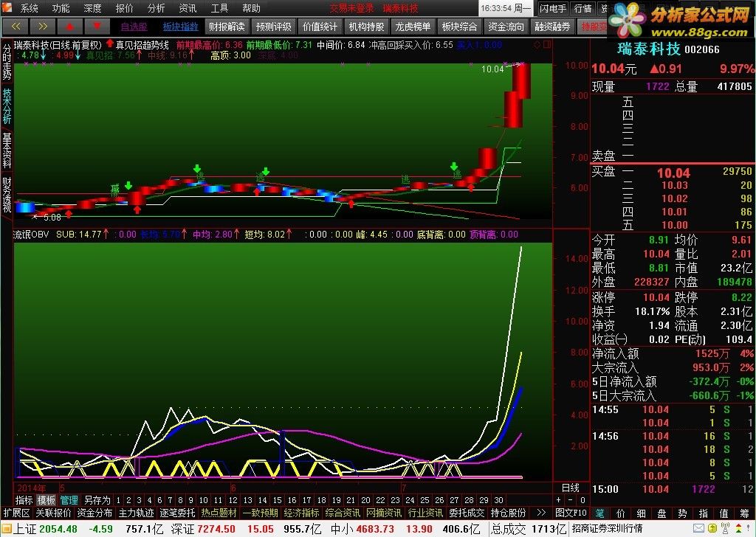This screenshot has height=537, width=756.
Task: Click the yellow S icon in the status bar
Action: (x=712, y=529)
